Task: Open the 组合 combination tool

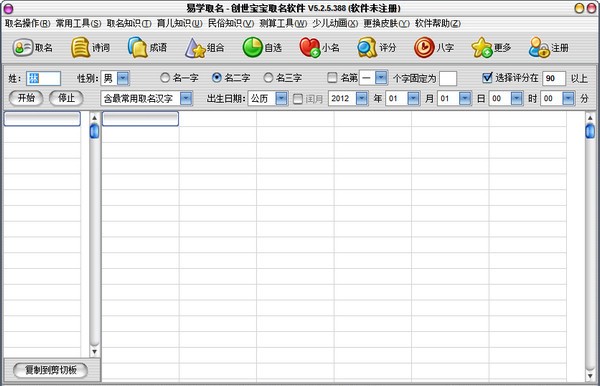Action: click(204, 48)
